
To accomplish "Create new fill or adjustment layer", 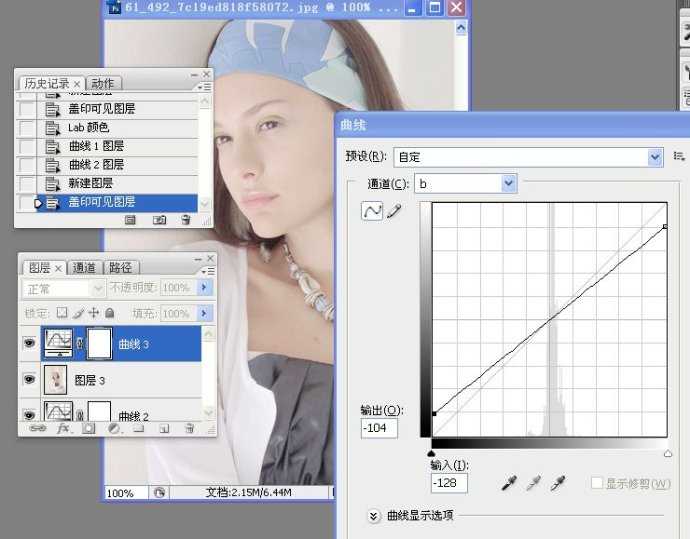I will point(114,428).
